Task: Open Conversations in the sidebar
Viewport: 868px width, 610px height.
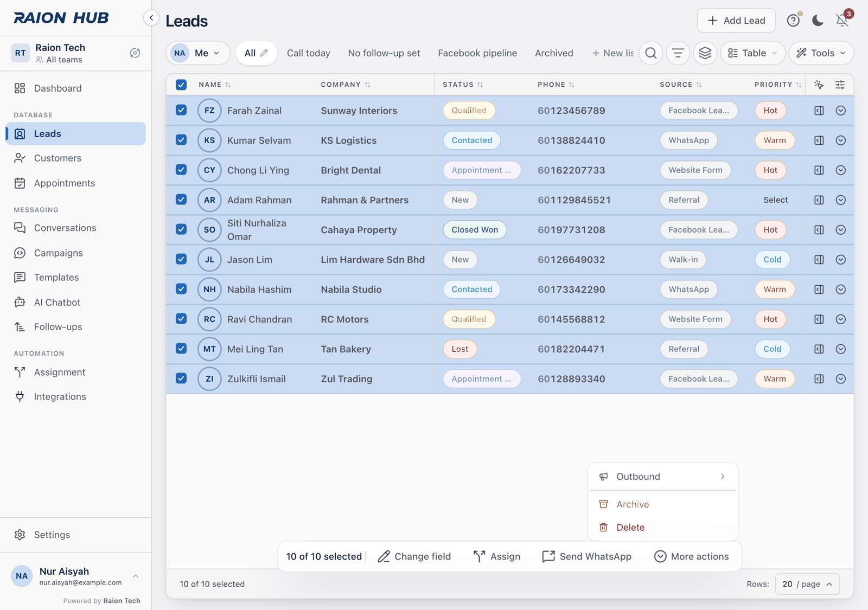Action: click(75, 228)
